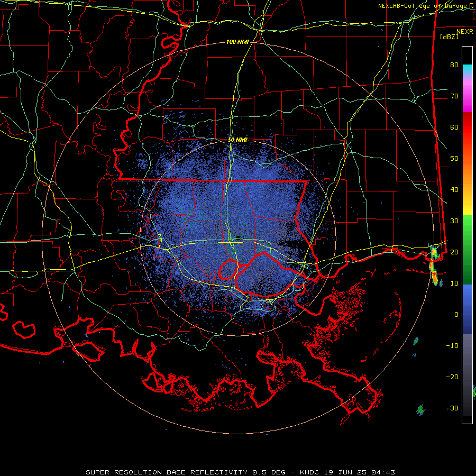This screenshot has width=476, height=476.
Task: Click the 10 value on reflectivity scale
Action: [454, 283]
